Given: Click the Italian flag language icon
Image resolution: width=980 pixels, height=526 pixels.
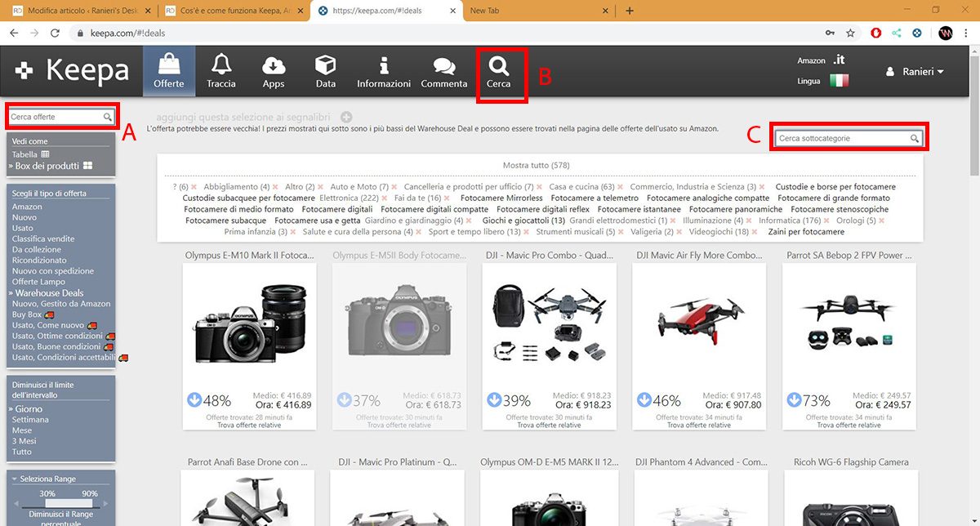Looking at the screenshot, I should tap(839, 81).
